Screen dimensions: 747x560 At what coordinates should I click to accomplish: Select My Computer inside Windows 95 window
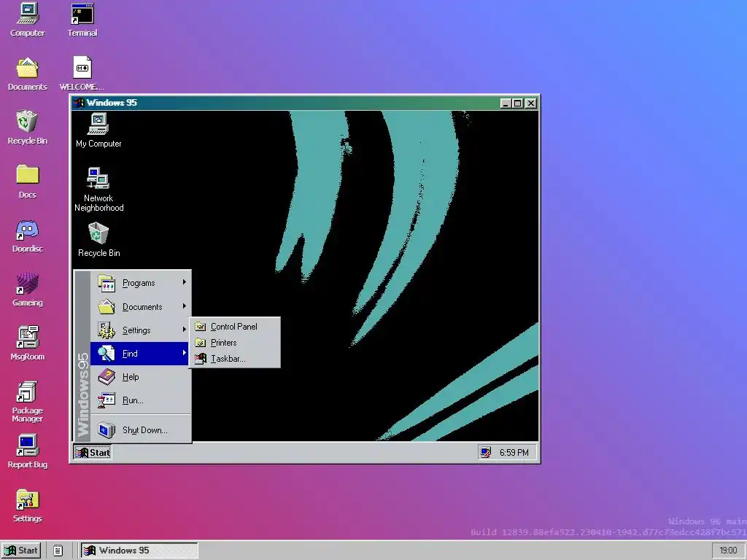tap(98, 131)
